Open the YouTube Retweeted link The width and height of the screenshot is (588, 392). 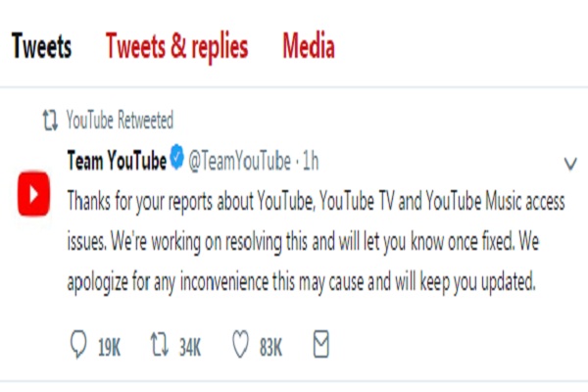point(120,121)
